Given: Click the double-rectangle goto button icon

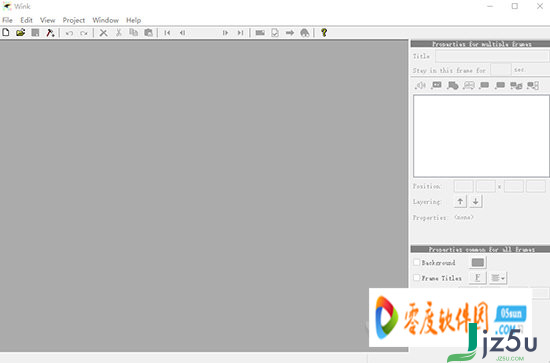Looking at the screenshot, I should pyautogui.click(x=516, y=85).
